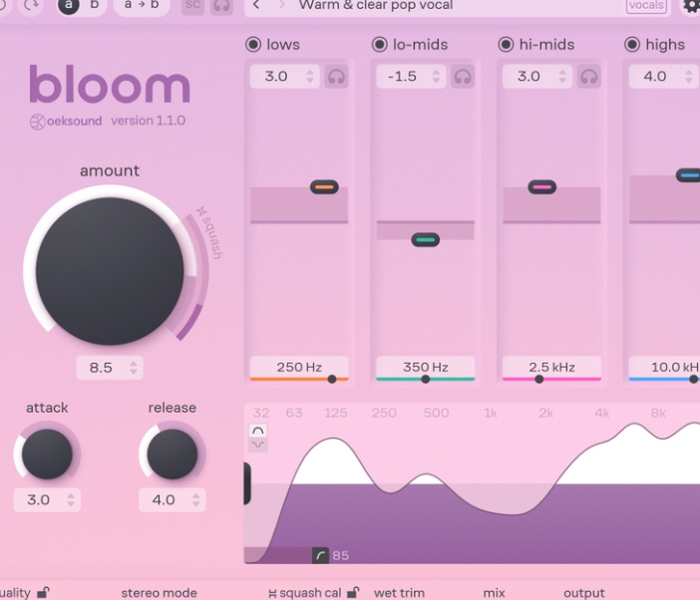Click the dark handle at analyzer left edge
This screenshot has height=600, width=700.
click(x=247, y=483)
